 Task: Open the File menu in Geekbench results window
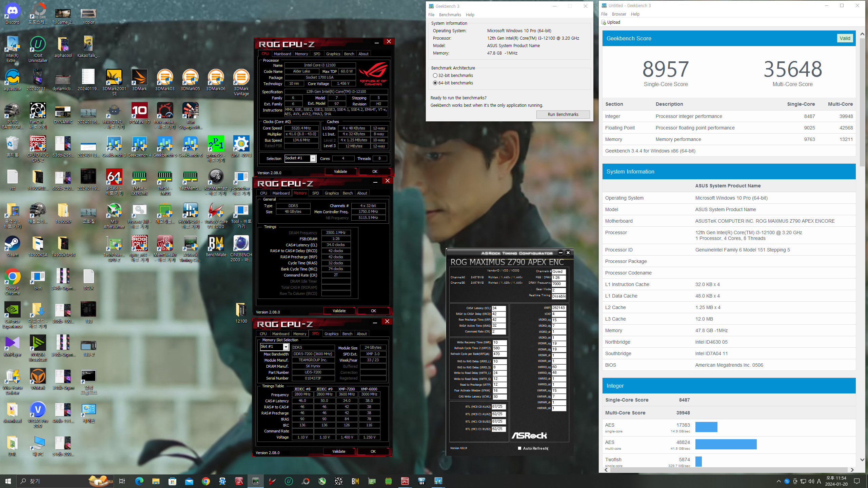click(604, 14)
